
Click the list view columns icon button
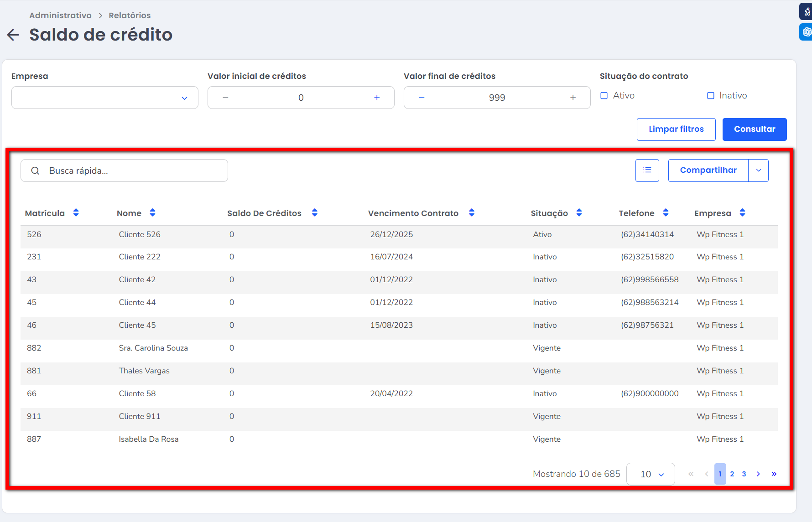(647, 171)
